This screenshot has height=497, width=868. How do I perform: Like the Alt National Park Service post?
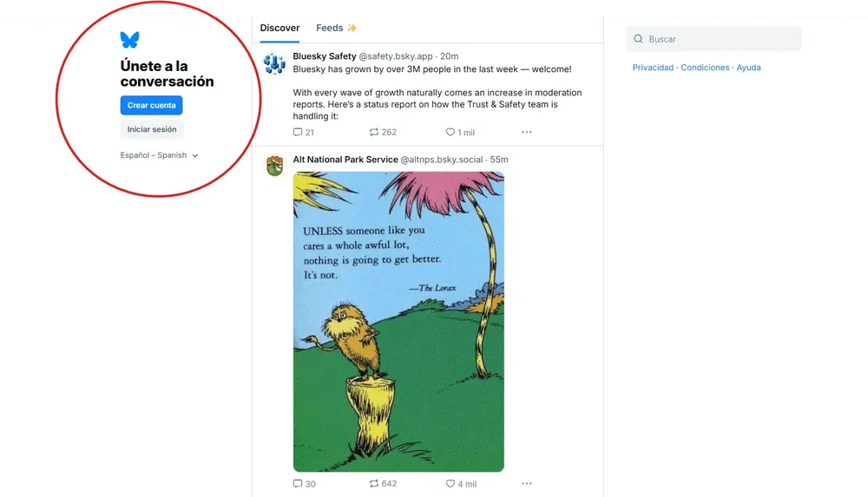pos(461,484)
